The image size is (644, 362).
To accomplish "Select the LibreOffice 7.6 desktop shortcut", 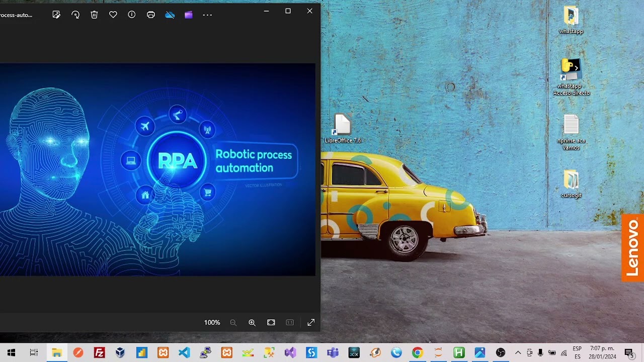I will (x=343, y=129).
